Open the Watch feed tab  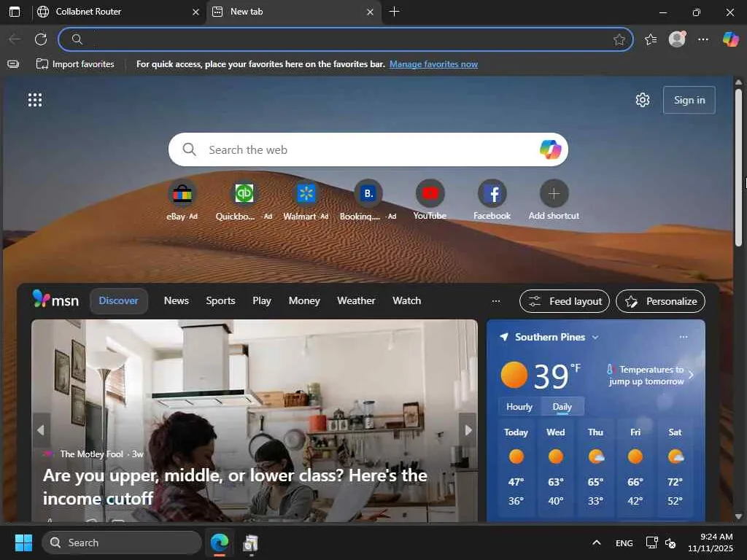406,301
